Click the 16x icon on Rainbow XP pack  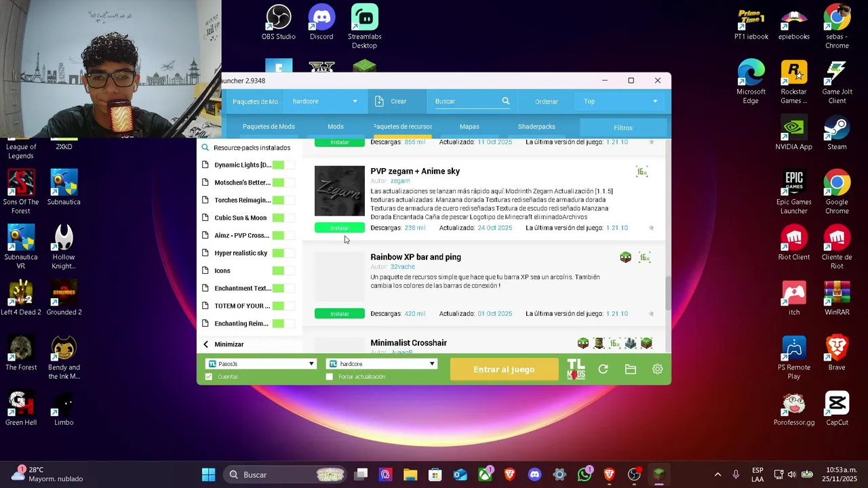tap(644, 258)
